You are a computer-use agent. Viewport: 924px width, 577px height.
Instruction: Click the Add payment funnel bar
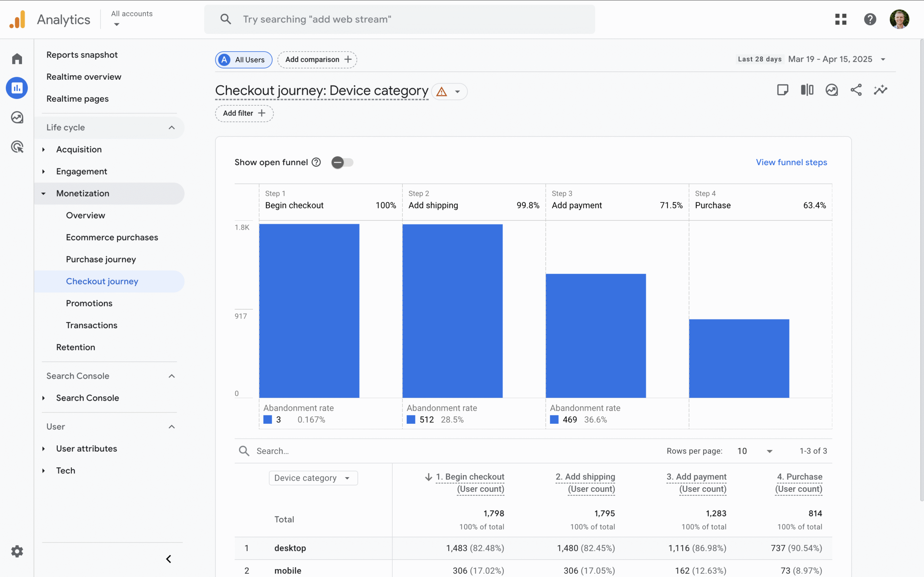pos(596,336)
